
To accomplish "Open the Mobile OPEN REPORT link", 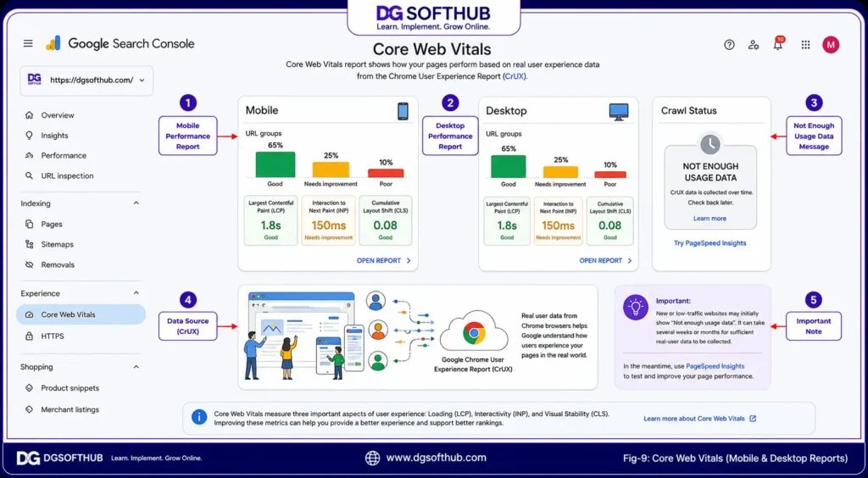I will 384,260.
